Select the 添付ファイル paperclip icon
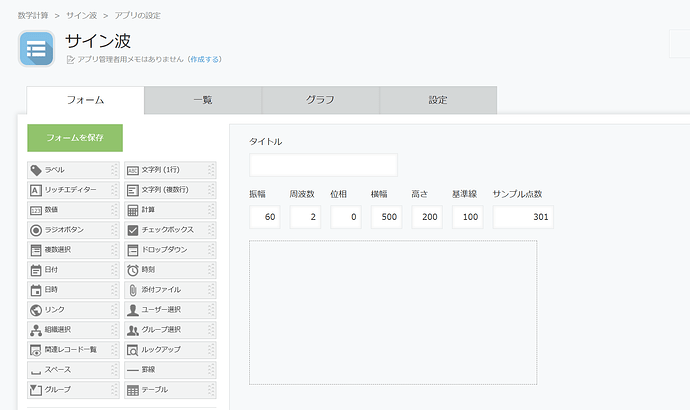Image resolution: width=690 pixels, height=410 pixels. (x=133, y=290)
